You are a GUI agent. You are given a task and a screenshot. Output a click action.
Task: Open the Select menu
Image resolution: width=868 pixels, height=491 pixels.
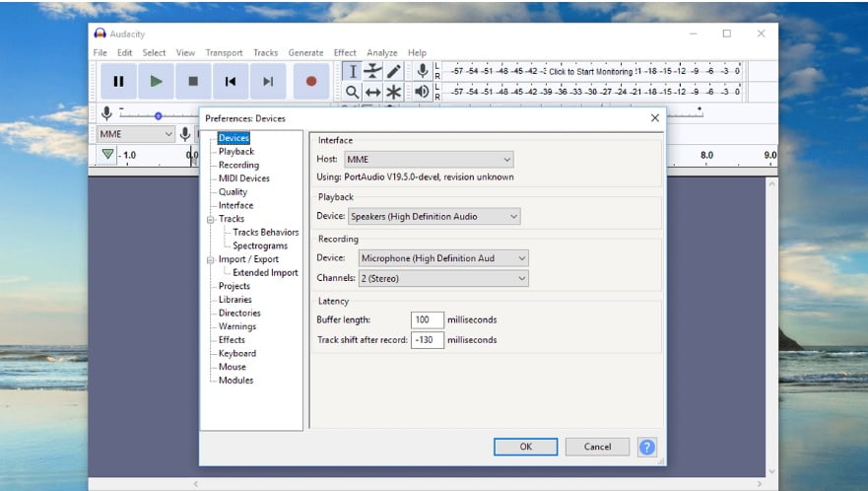(x=154, y=52)
